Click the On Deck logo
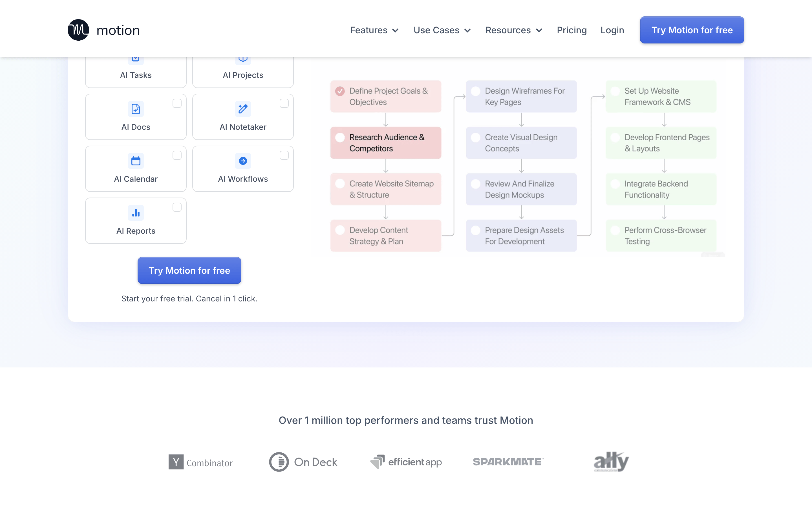Viewport: 812px width, 508px height. tap(303, 462)
